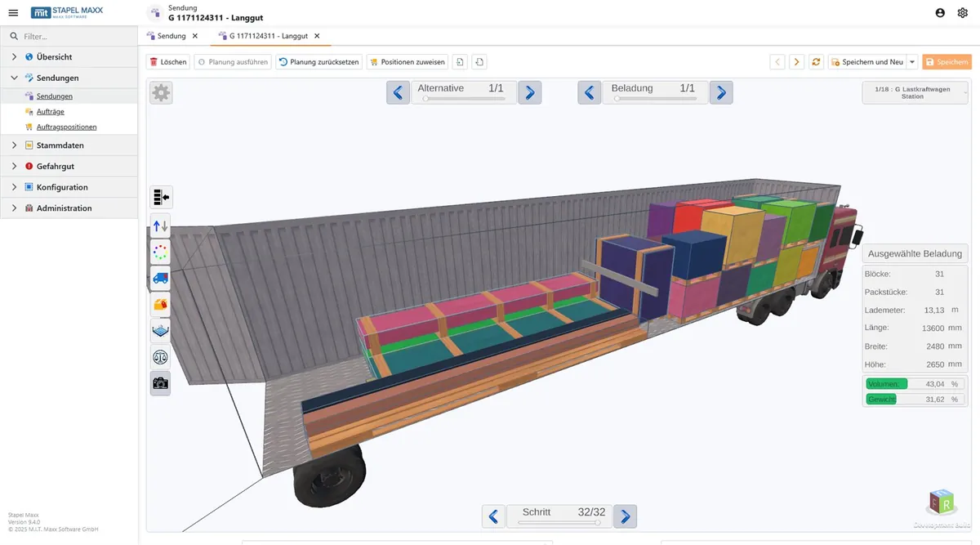
Task: Click the Löschen button
Action: tap(168, 62)
